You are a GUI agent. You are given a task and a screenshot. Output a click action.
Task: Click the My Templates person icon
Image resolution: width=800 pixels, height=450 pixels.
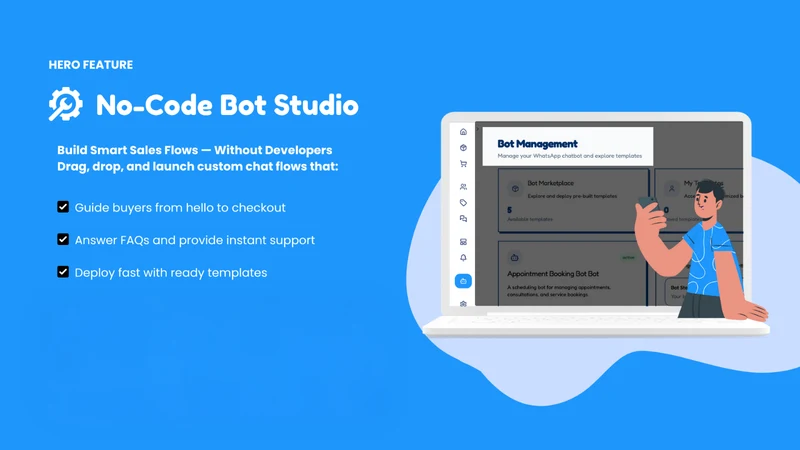pos(671,188)
